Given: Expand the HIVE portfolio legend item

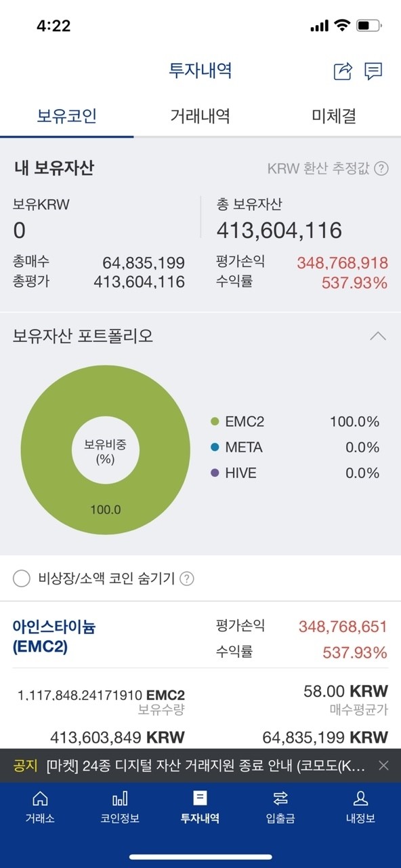Looking at the screenshot, I should [x=237, y=472].
